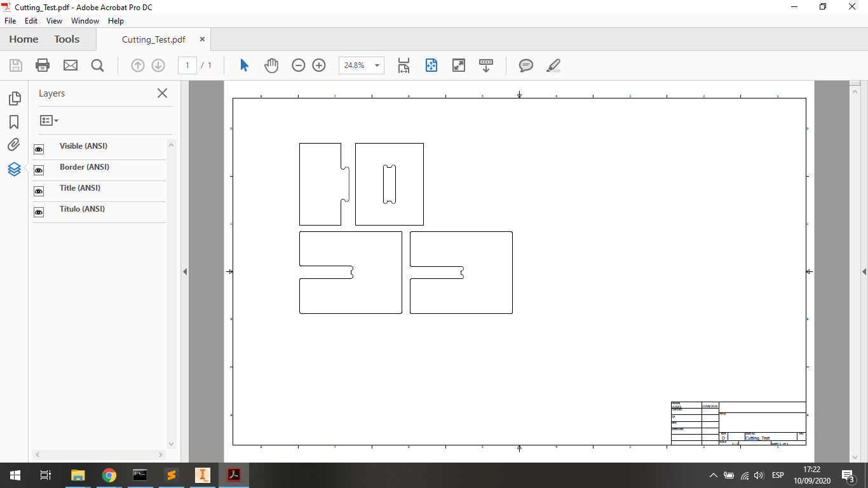This screenshot has height=488, width=868.
Task: Open File Explorer from taskbar
Action: click(78, 475)
